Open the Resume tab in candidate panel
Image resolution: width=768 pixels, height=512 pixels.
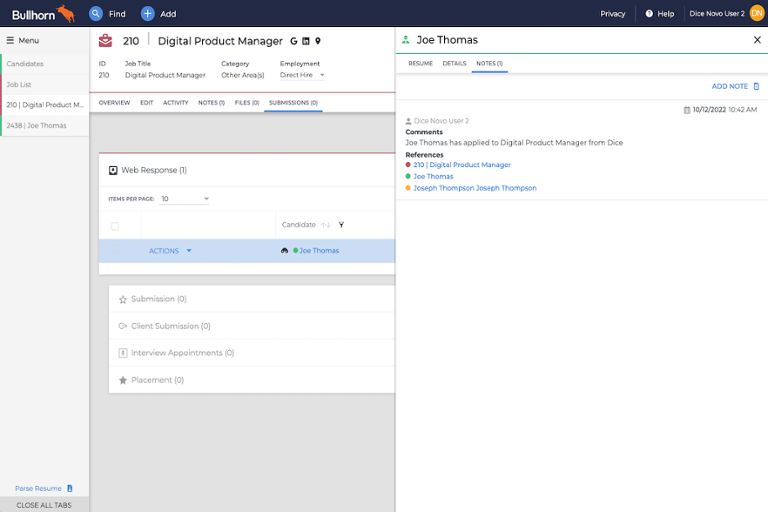point(420,63)
